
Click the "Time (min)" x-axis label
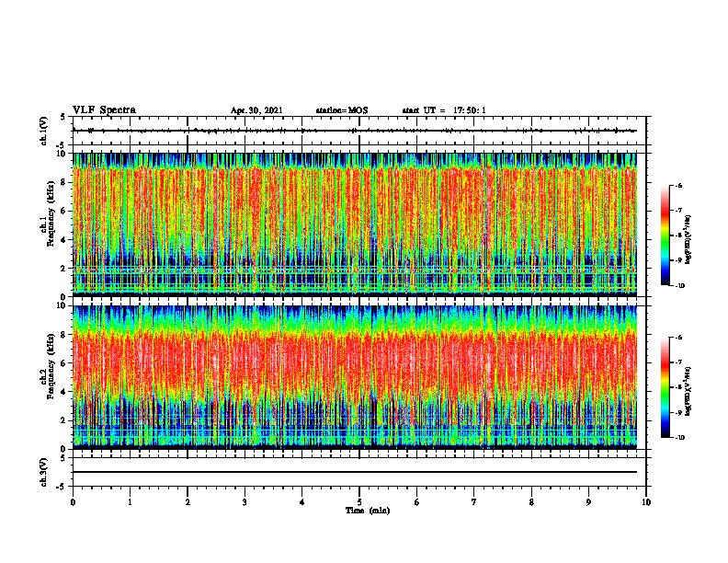(x=368, y=511)
